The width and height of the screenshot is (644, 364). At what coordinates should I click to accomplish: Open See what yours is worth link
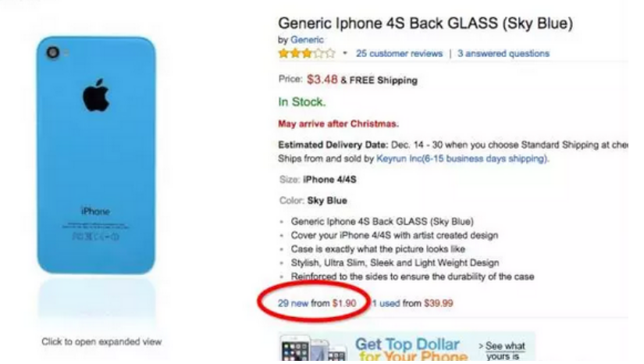pos(502,352)
